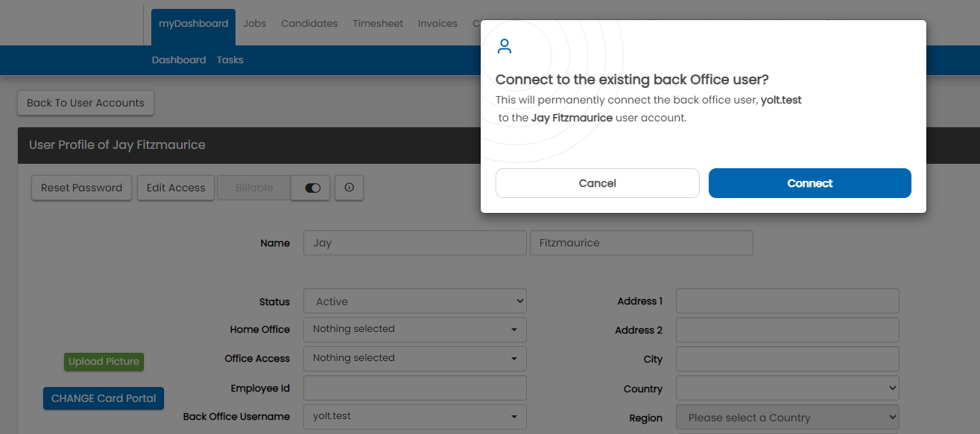Open the Region dropdown
Image resolution: width=980 pixels, height=434 pixels.
787,418
